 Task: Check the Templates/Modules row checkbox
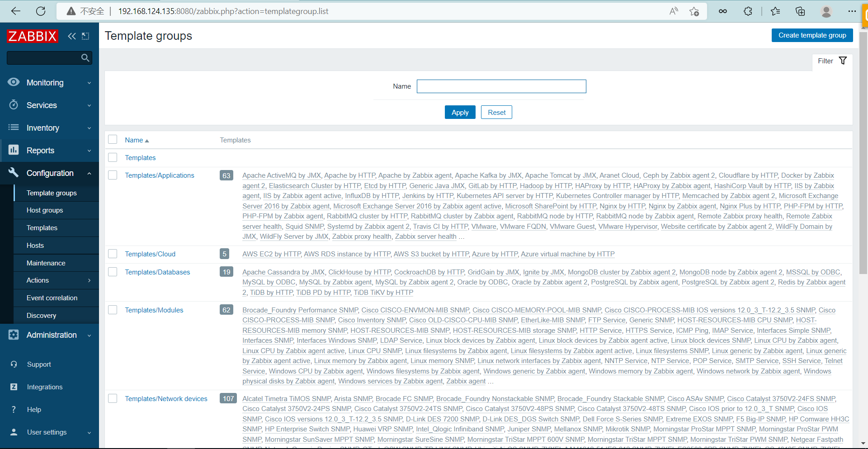tap(113, 310)
